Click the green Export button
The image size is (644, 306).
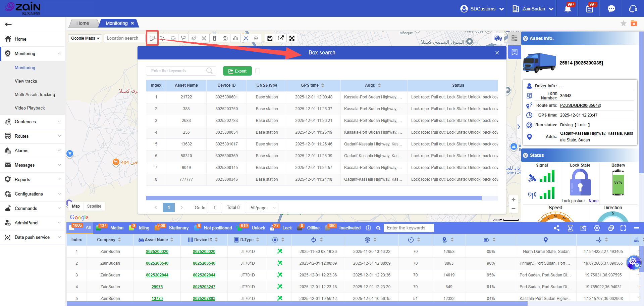click(x=237, y=71)
